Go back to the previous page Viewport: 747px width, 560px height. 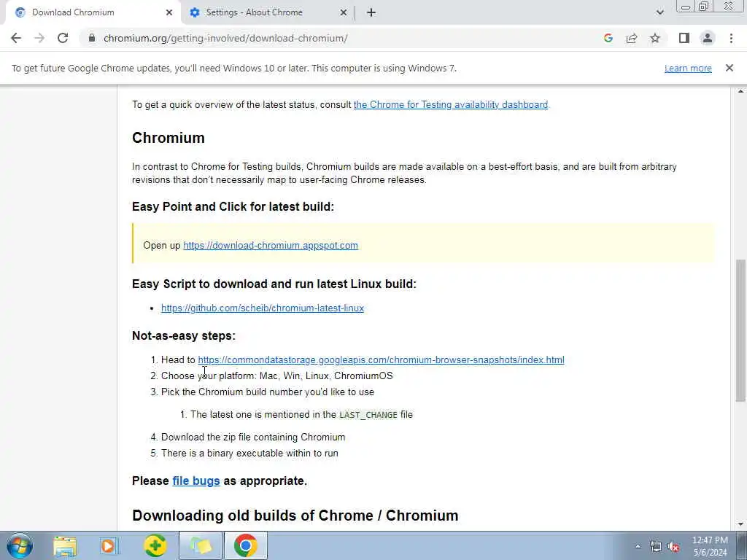[x=16, y=38]
